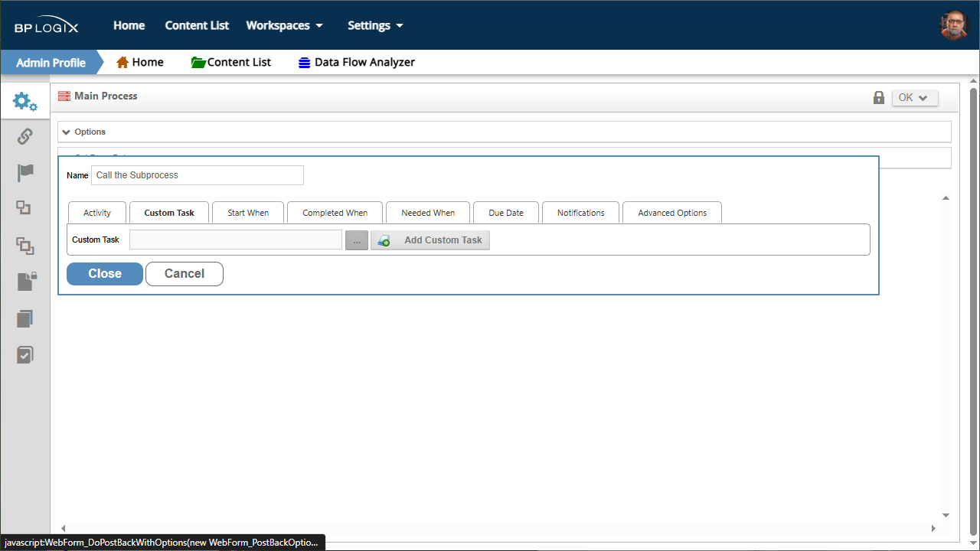Switch to the Completed When tab
The image size is (980, 551).
[x=335, y=213]
